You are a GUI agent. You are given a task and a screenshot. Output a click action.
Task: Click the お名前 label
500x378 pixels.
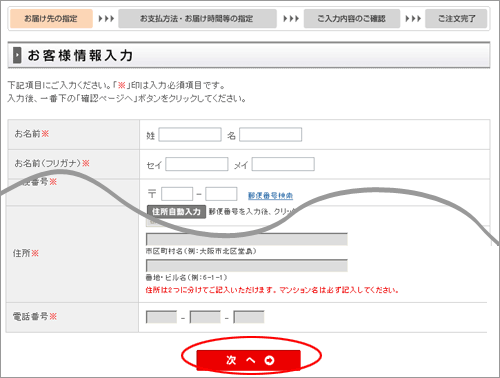pos(32,134)
